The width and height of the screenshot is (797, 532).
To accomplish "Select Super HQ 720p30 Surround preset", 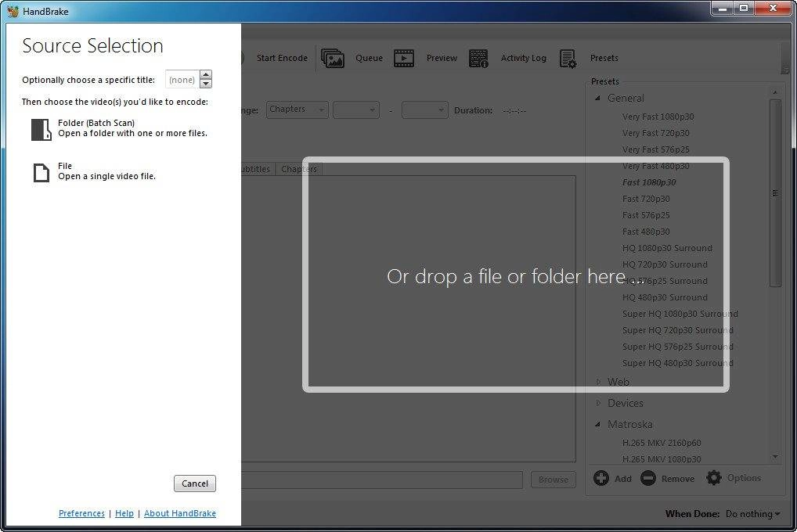I will coord(677,330).
